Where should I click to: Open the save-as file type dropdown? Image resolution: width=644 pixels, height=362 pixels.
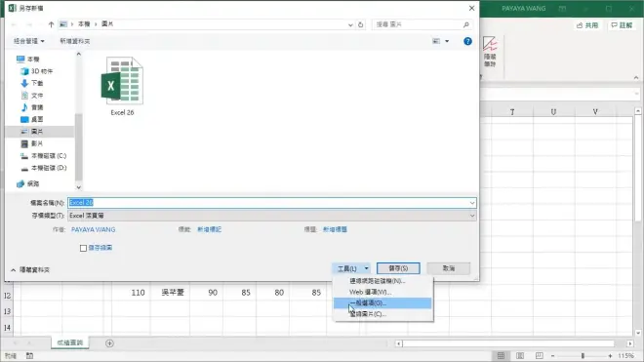pyautogui.click(x=472, y=216)
